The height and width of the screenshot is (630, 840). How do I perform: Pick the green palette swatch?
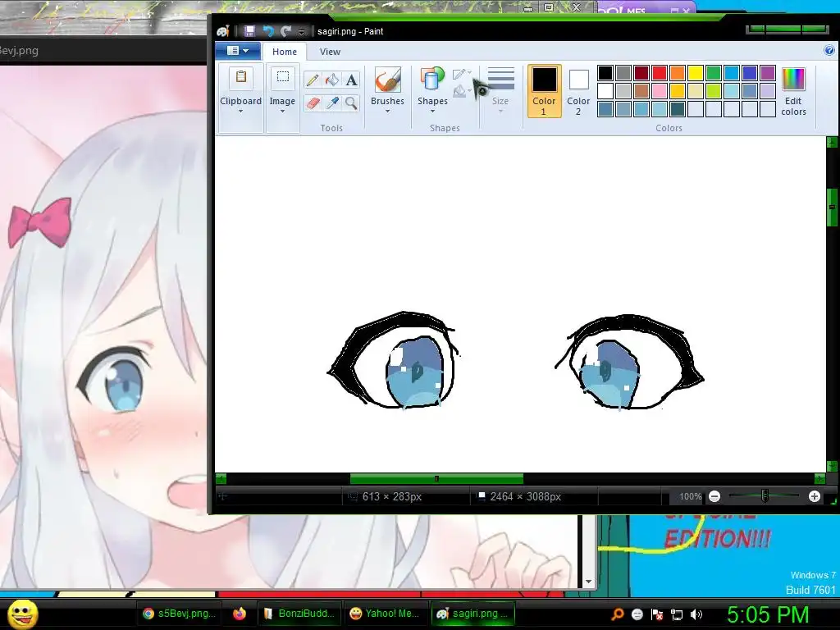(x=714, y=73)
